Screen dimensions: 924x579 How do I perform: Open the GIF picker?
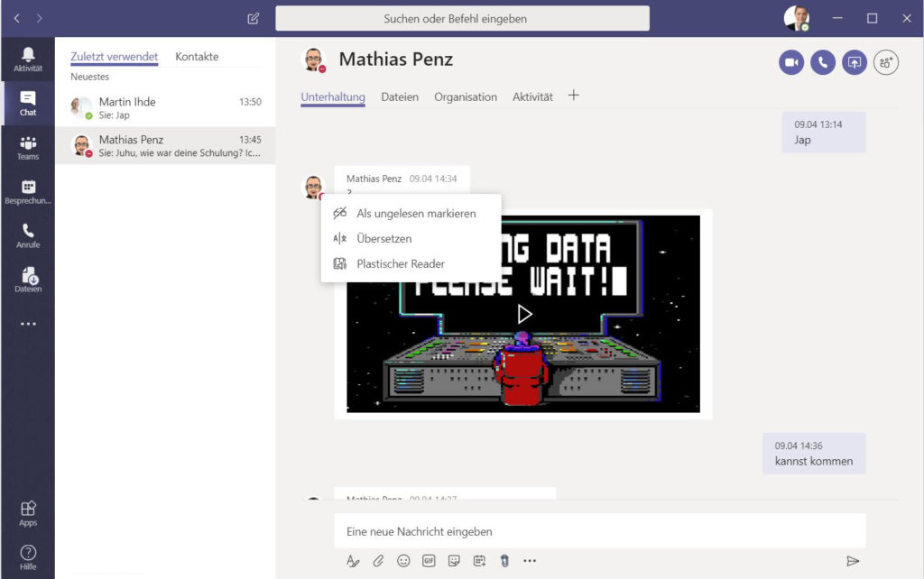pos(429,561)
